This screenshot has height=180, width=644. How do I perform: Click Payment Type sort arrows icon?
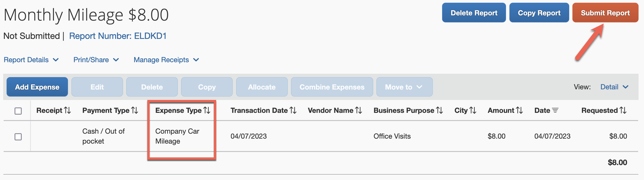coord(135,110)
